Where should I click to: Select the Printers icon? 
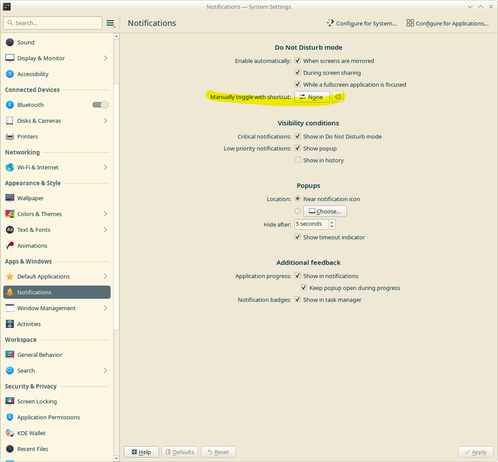(10, 136)
